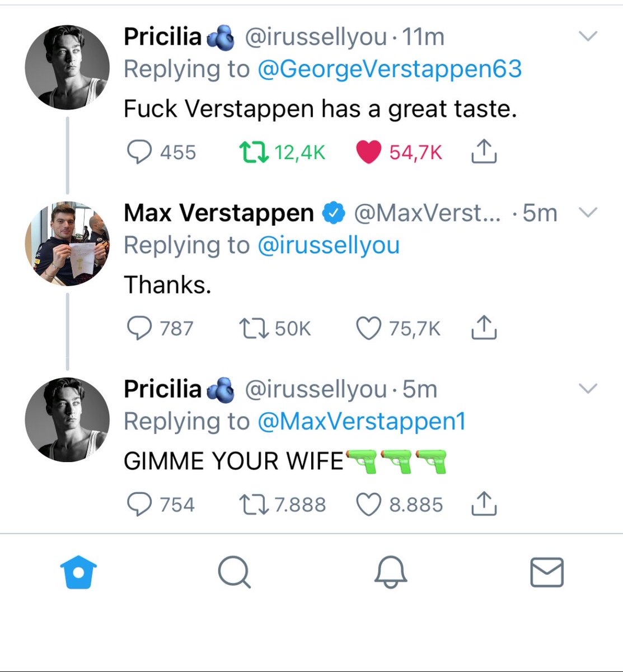Share the 'GIMME YOUR WIFE' tweet
The width and height of the screenshot is (623, 672).
tap(484, 504)
